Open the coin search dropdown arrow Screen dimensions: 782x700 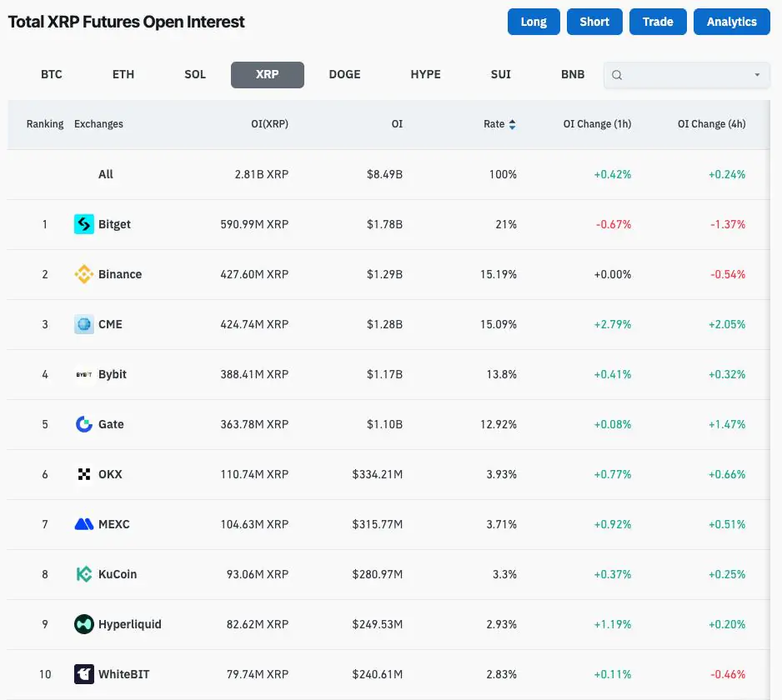coord(757,75)
